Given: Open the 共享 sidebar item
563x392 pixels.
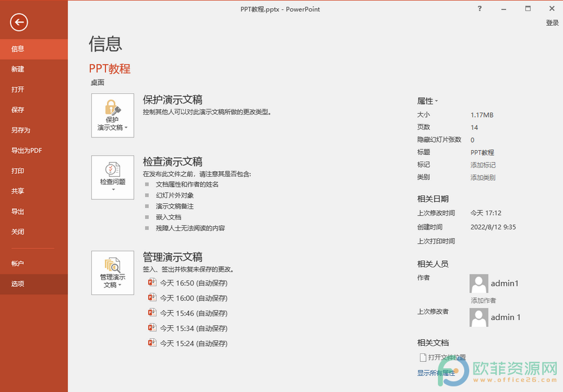Looking at the screenshot, I should [x=34, y=191].
